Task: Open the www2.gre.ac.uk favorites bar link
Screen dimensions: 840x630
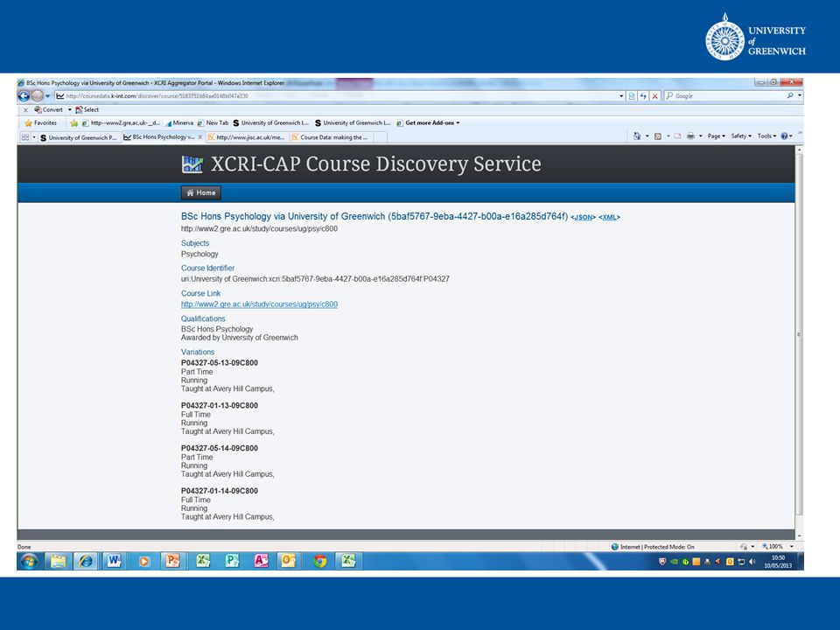Action: 121,123
